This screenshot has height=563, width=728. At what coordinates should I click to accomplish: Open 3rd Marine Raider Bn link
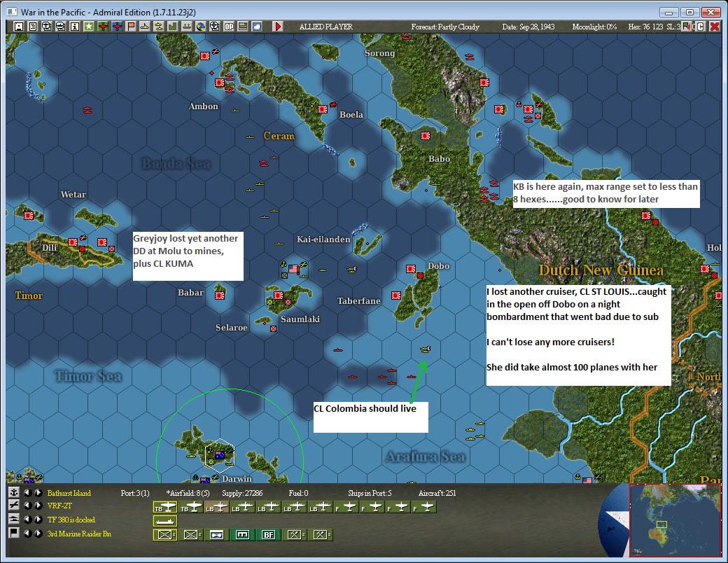[x=79, y=534]
